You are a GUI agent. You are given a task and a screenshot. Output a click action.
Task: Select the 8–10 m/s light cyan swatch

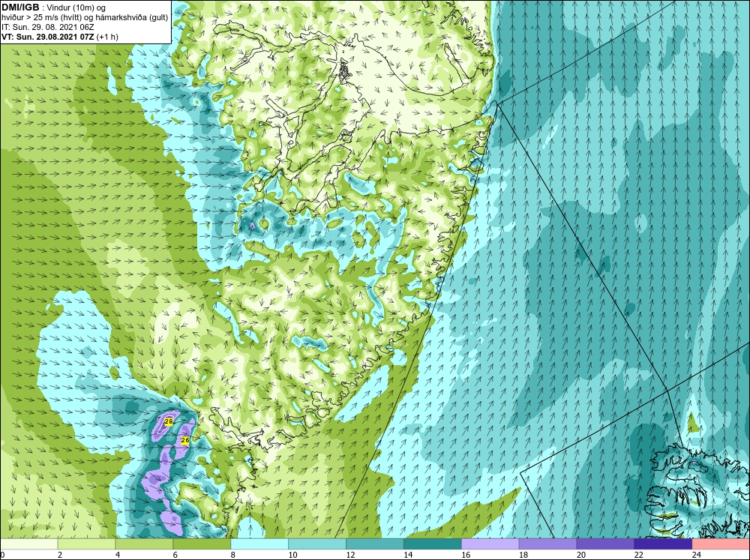[x=259, y=544]
